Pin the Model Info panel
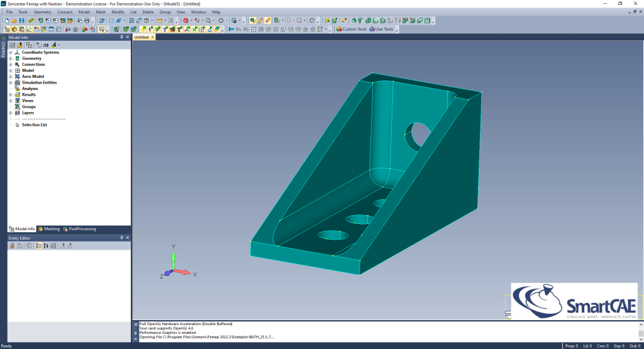This screenshot has height=349, width=644. [121, 37]
